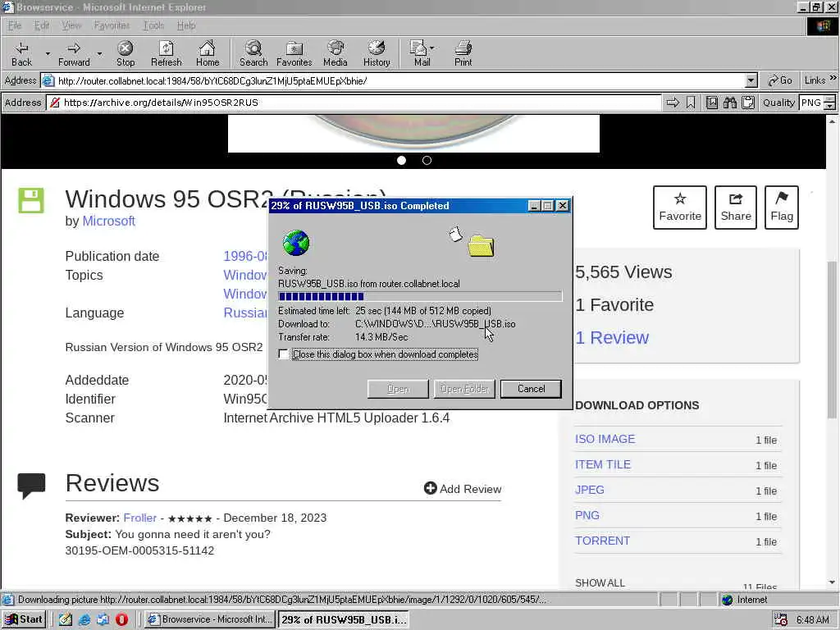Click the Opera quick launch icon
This screenshot has height=630, width=840.
(x=121, y=619)
